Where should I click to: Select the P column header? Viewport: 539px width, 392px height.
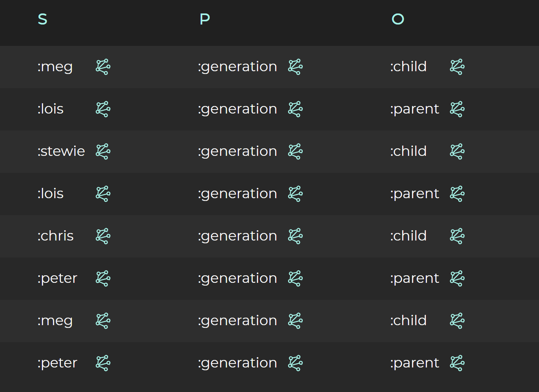[205, 19]
